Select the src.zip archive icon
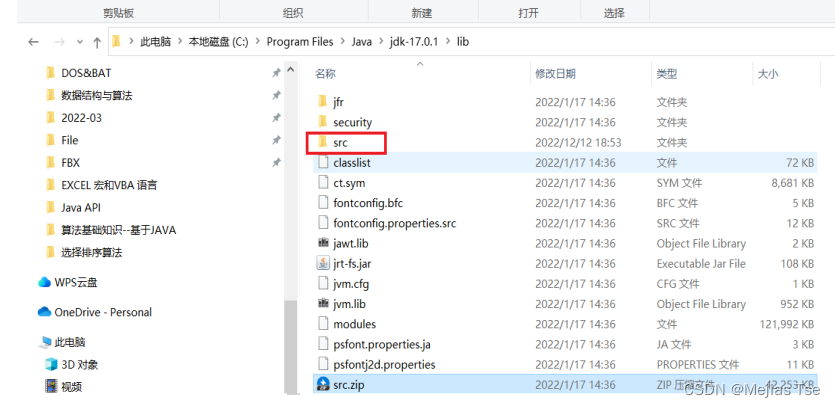This screenshot has height=407, width=835. pyautogui.click(x=323, y=385)
